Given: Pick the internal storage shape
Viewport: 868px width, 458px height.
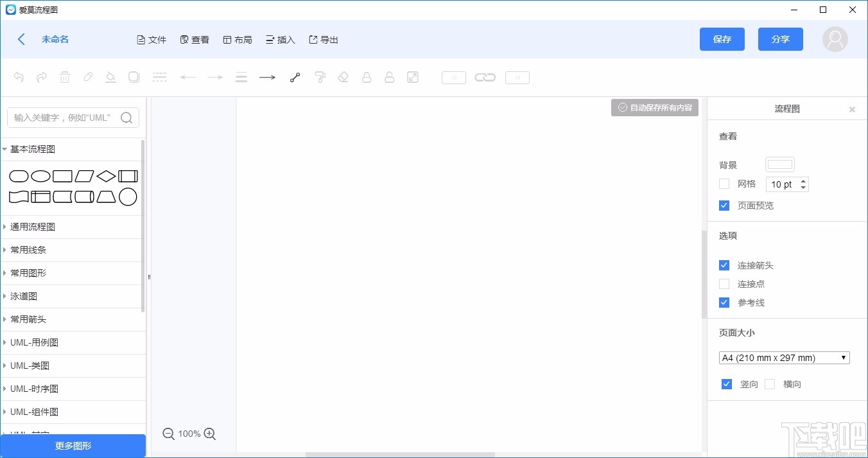Looking at the screenshot, I should click(40, 197).
